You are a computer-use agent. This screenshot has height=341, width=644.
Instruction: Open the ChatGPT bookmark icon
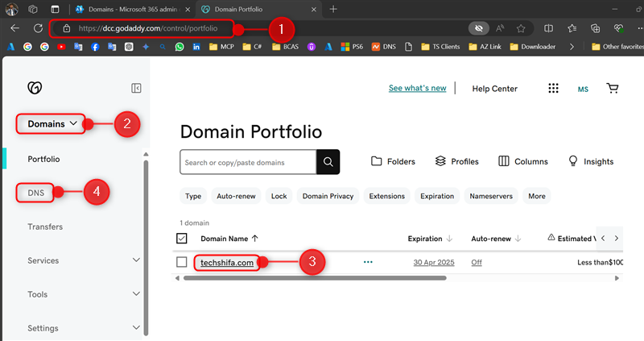[129, 47]
